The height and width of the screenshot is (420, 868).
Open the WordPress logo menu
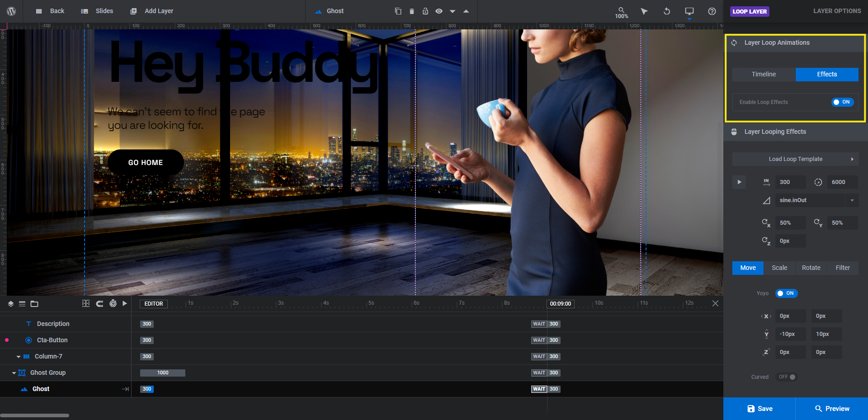(x=11, y=11)
